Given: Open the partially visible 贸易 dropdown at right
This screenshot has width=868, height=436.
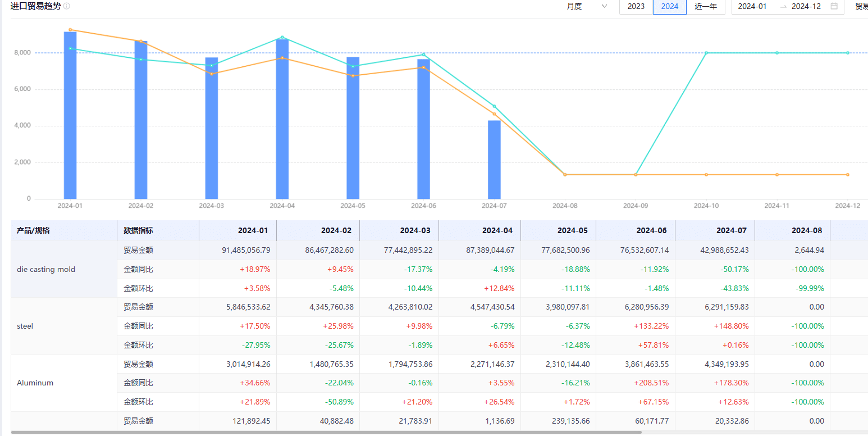Looking at the screenshot, I should (x=861, y=6).
